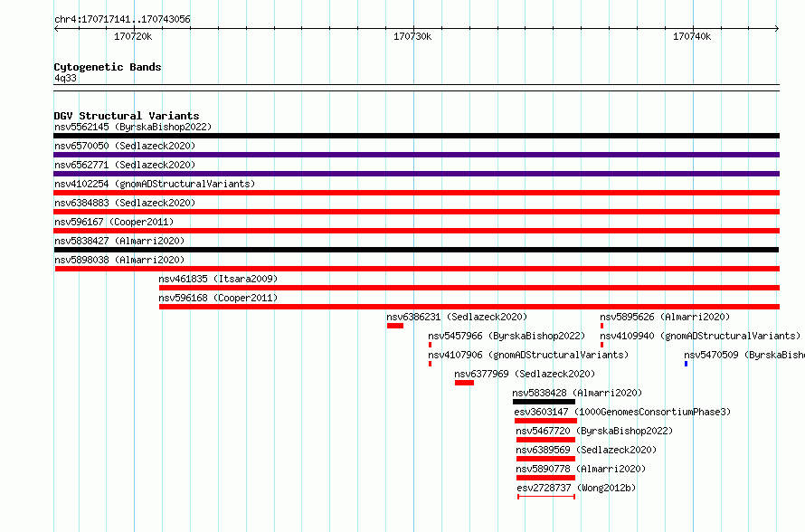Select the tiny red nsv5457966 marker

430,345
